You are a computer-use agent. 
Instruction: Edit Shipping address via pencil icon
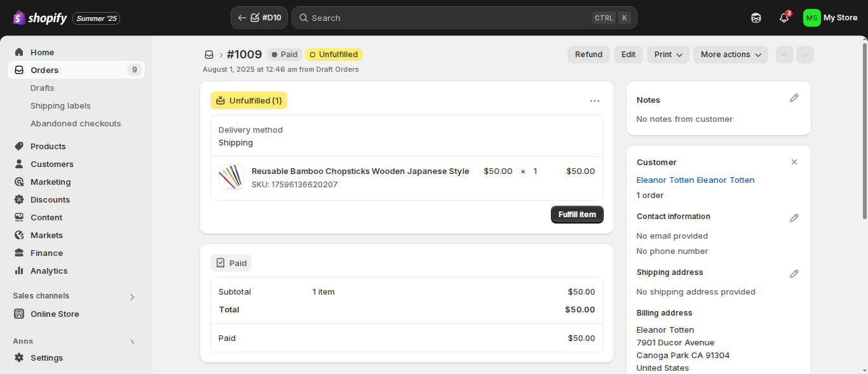[794, 274]
